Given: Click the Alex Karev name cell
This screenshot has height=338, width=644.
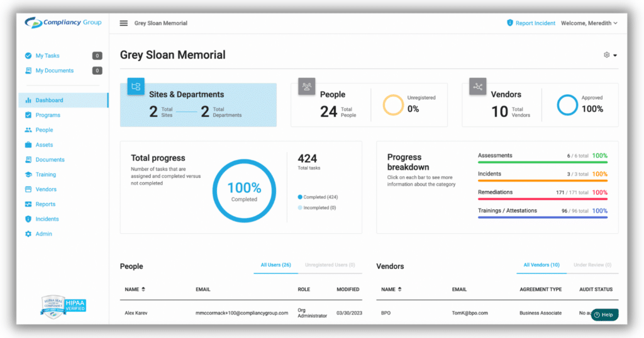Looking at the screenshot, I should [x=136, y=313].
